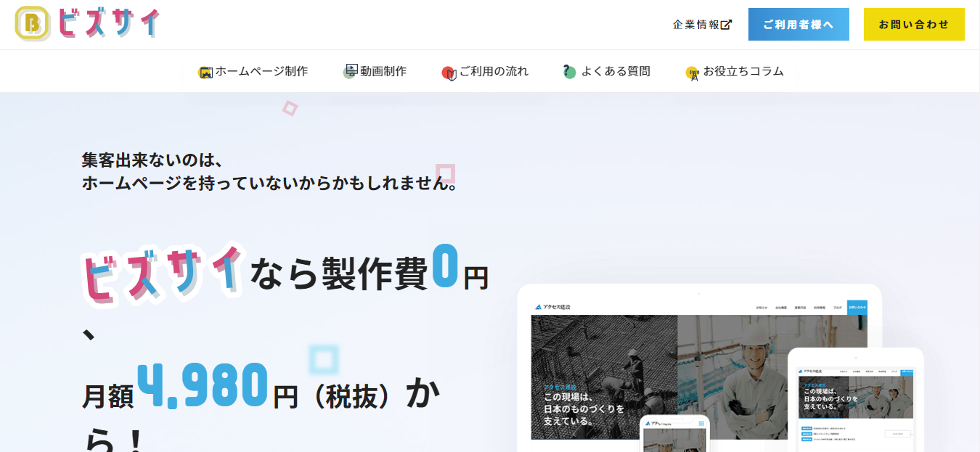Click the blue ご利用者様へ button

799,24
